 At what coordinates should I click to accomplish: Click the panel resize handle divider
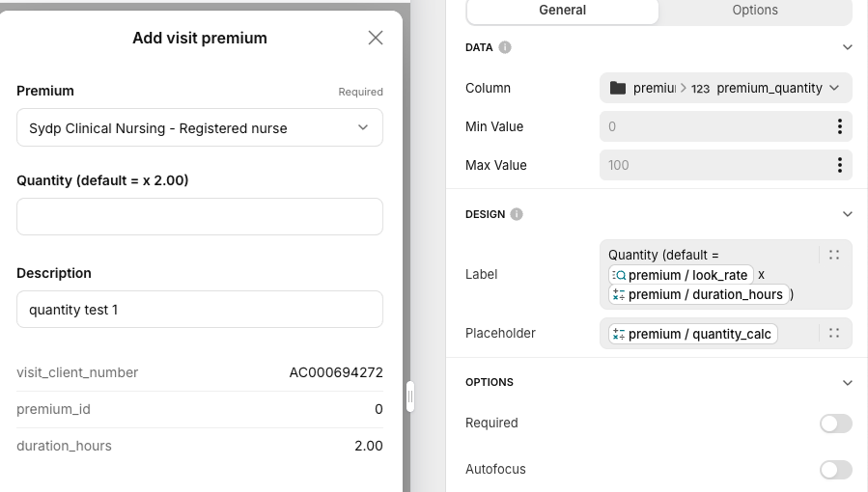(410, 396)
